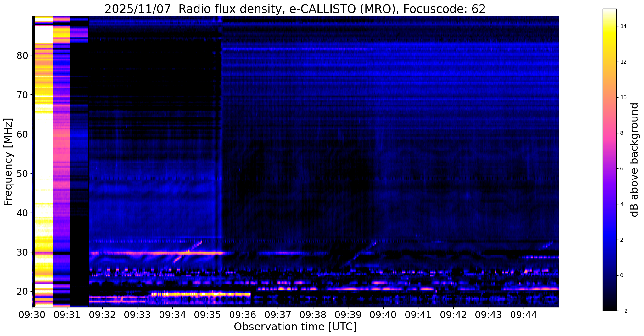Click the 09:37 time tick label
This screenshot has height=336, width=644.
pos(278,315)
